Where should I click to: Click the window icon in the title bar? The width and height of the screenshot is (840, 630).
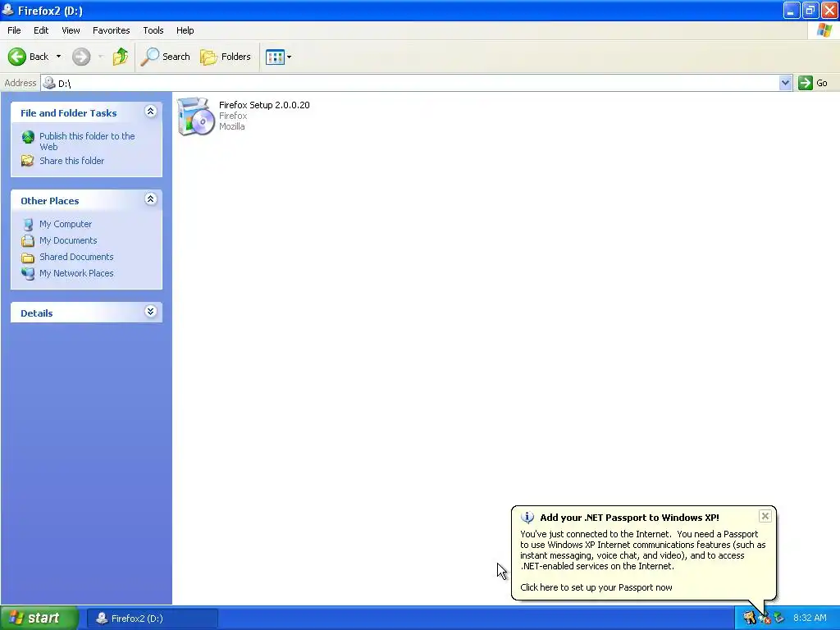point(8,10)
